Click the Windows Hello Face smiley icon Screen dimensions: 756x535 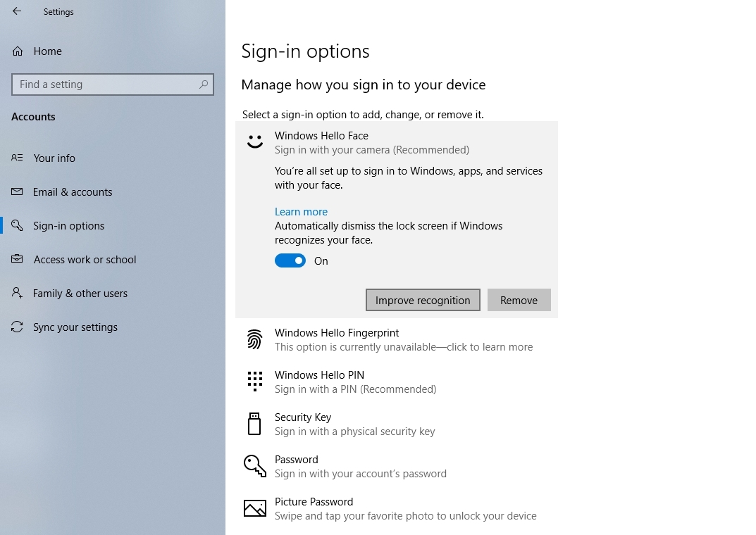point(254,141)
